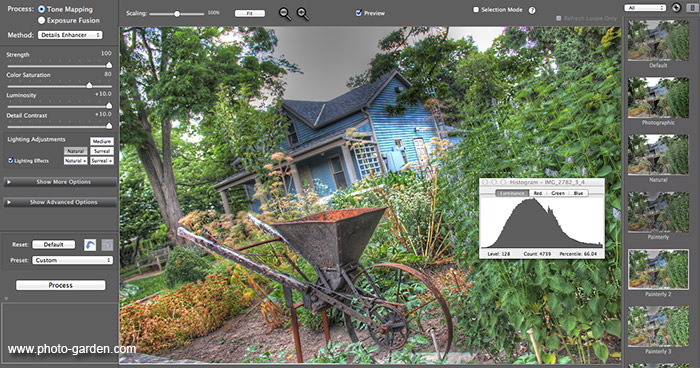Select Exposure Fusion process
The height and width of the screenshot is (368, 700).
pyautogui.click(x=42, y=20)
